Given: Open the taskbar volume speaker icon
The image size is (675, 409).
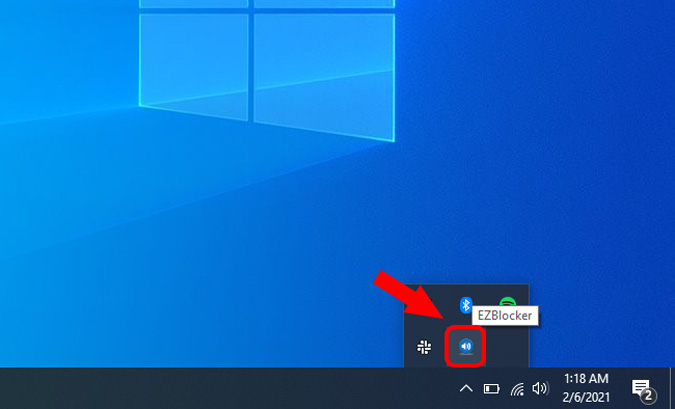Looking at the screenshot, I should tap(541, 389).
